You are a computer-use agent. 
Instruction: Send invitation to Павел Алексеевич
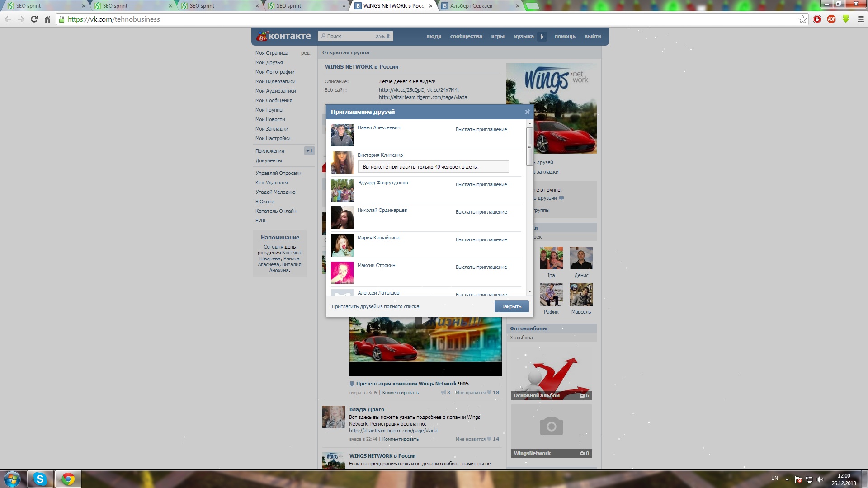pos(481,130)
